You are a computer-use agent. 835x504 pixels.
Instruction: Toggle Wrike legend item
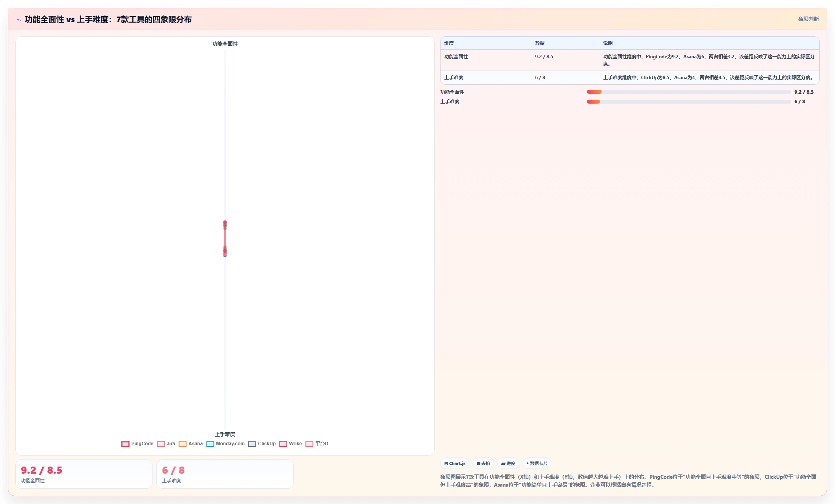291,444
